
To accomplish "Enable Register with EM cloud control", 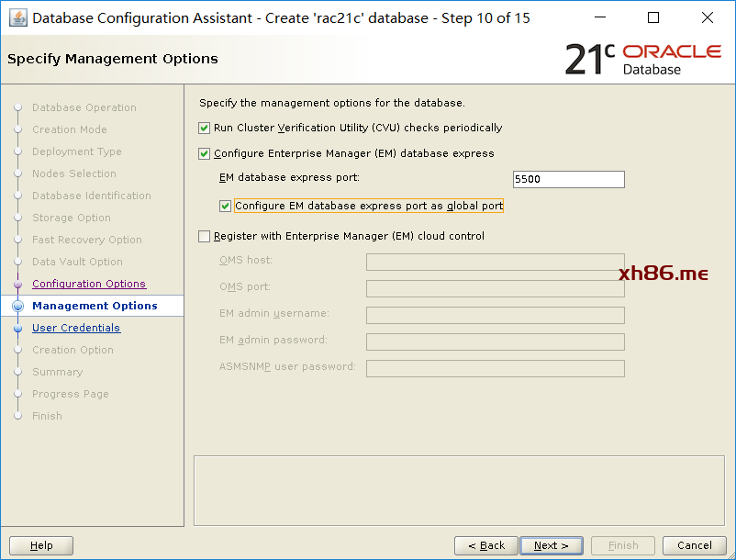I will pyautogui.click(x=205, y=237).
